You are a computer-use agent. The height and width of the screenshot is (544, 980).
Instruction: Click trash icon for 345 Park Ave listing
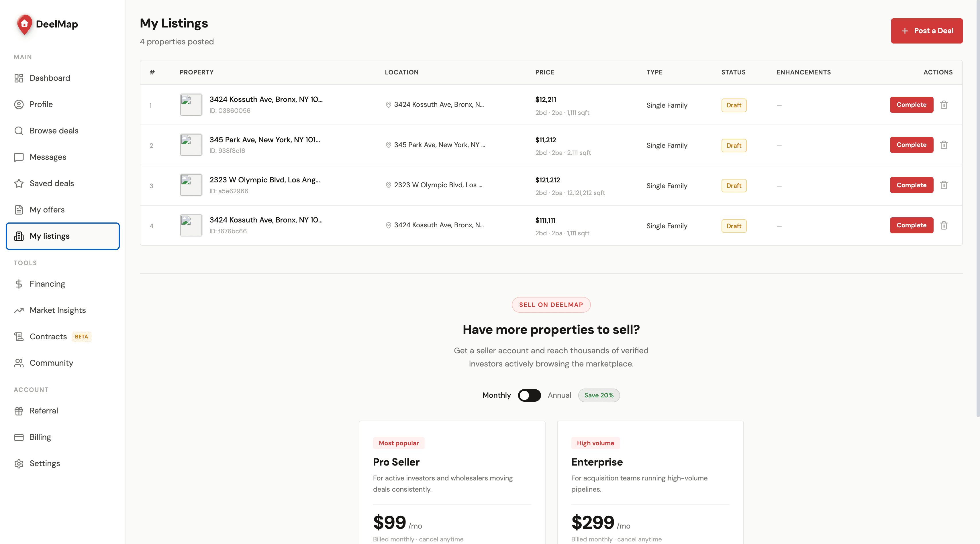click(944, 145)
